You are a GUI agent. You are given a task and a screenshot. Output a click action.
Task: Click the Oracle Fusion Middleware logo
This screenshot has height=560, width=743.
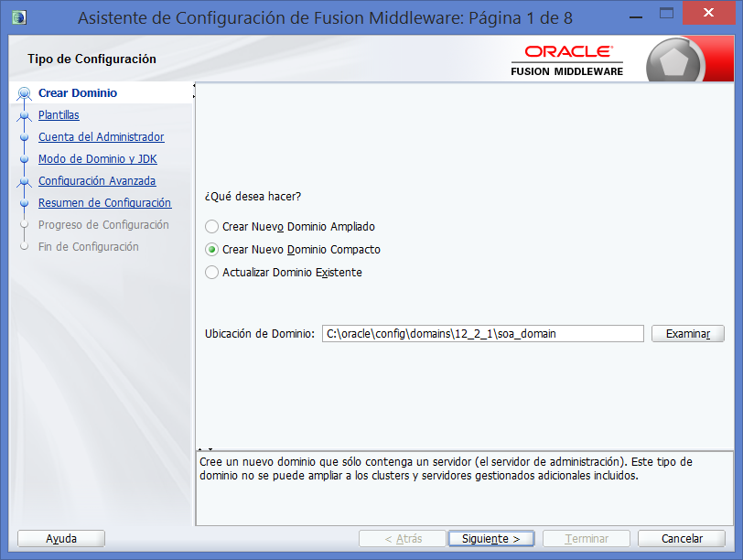coord(567,60)
